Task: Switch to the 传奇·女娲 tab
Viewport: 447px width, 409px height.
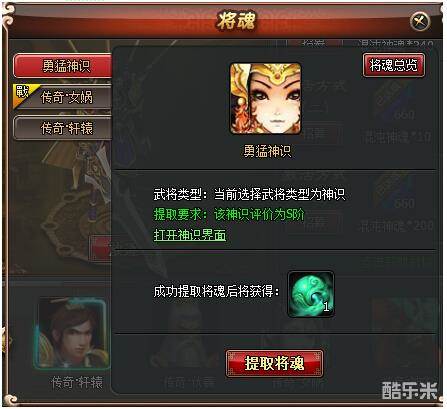Action: coord(63,97)
